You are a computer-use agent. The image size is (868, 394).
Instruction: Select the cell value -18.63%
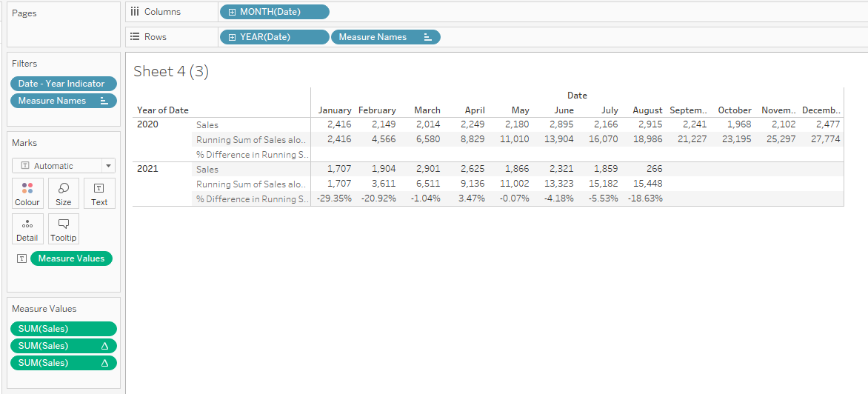point(645,198)
